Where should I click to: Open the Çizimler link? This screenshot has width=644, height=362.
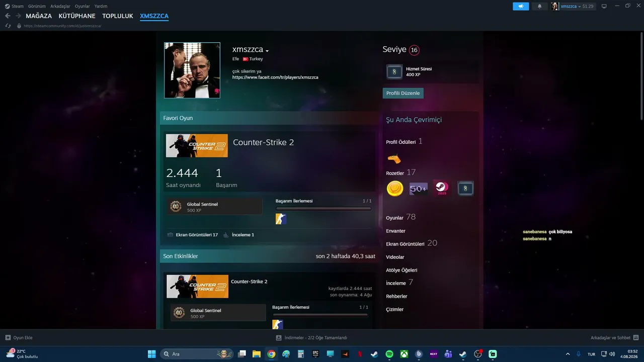click(x=394, y=309)
